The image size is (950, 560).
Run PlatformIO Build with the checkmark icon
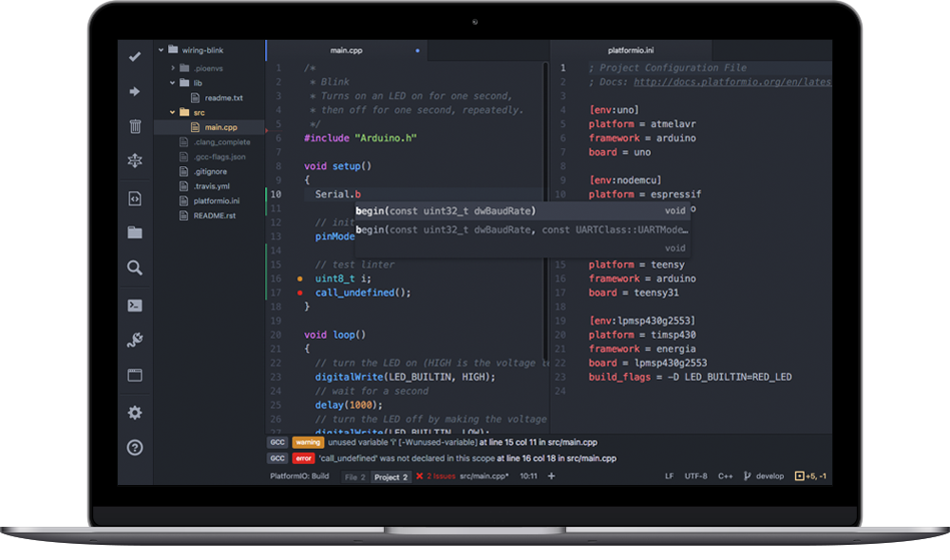134,57
